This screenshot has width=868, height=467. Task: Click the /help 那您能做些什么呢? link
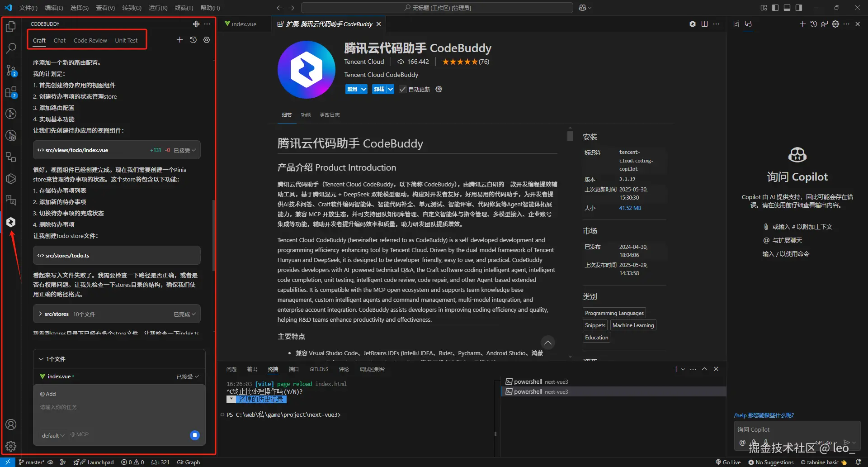764,415
